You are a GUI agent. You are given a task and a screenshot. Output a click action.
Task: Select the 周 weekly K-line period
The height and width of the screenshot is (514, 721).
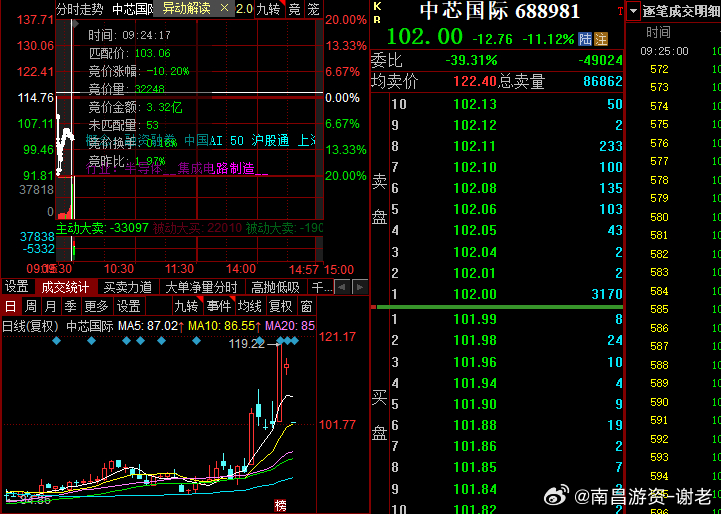coord(31,306)
